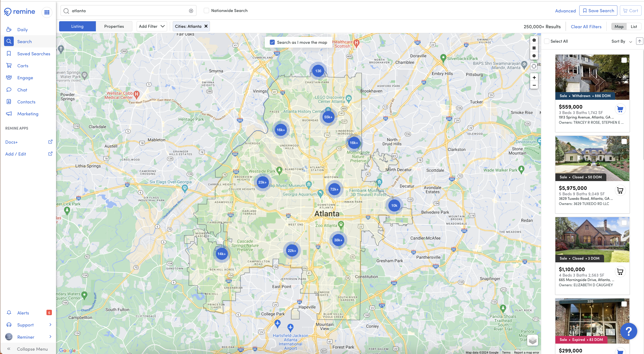Open Chat in sidebar

click(x=28, y=90)
